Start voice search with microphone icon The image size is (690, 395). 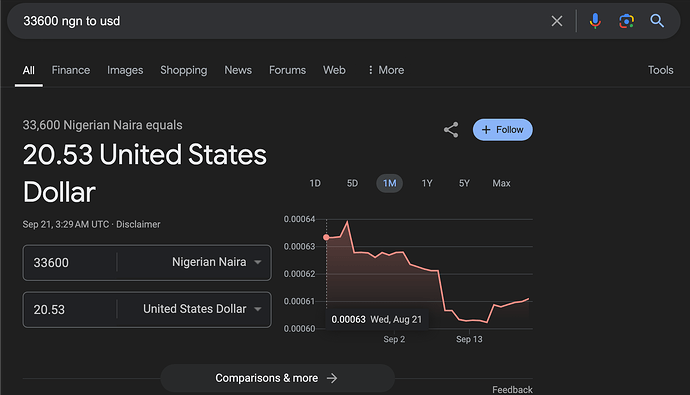595,21
